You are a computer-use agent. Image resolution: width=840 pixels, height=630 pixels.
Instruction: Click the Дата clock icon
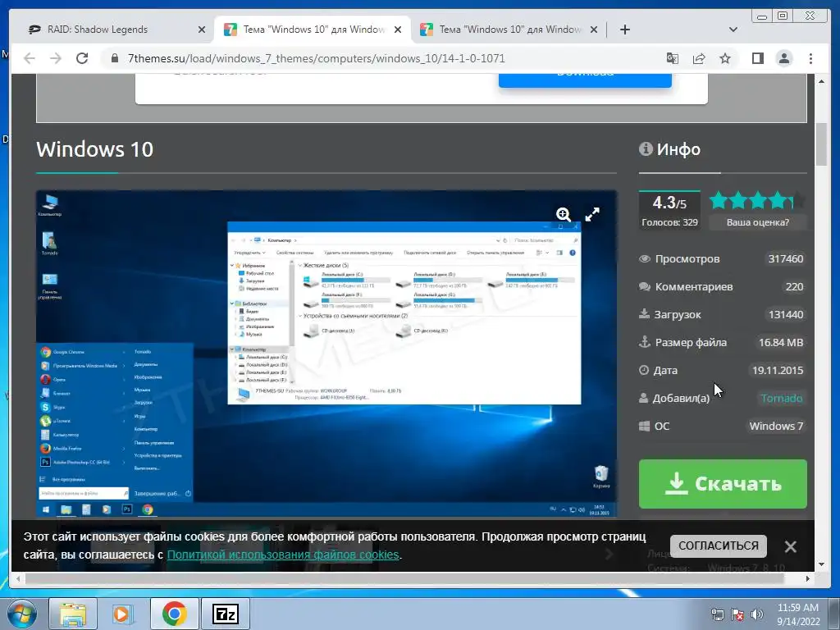tap(644, 370)
